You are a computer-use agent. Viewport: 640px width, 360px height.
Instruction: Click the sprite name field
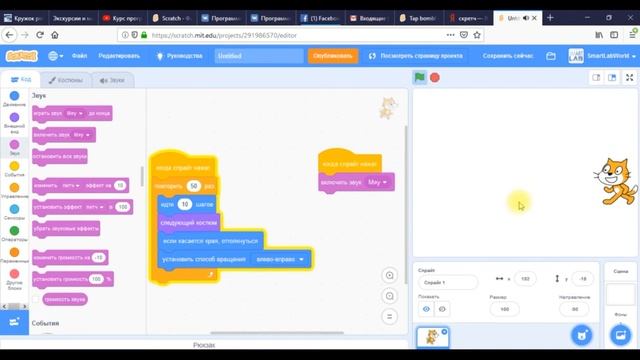[448, 282]
